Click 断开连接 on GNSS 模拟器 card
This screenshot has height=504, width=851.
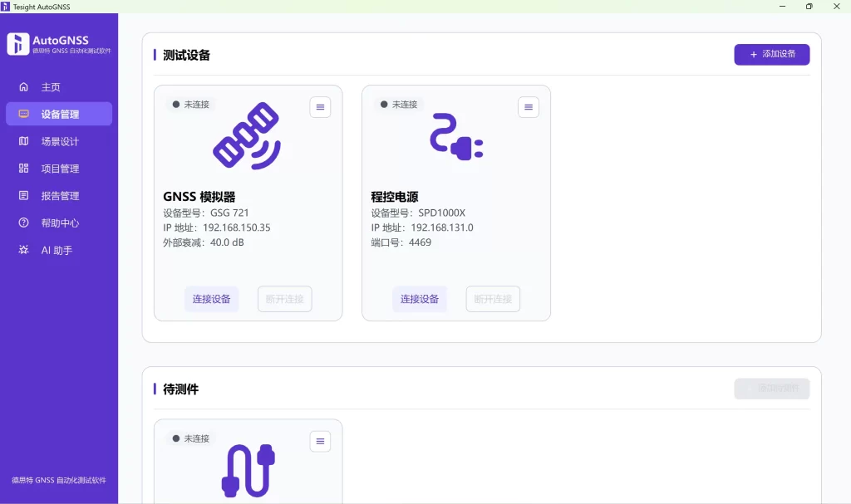[284, 299]
